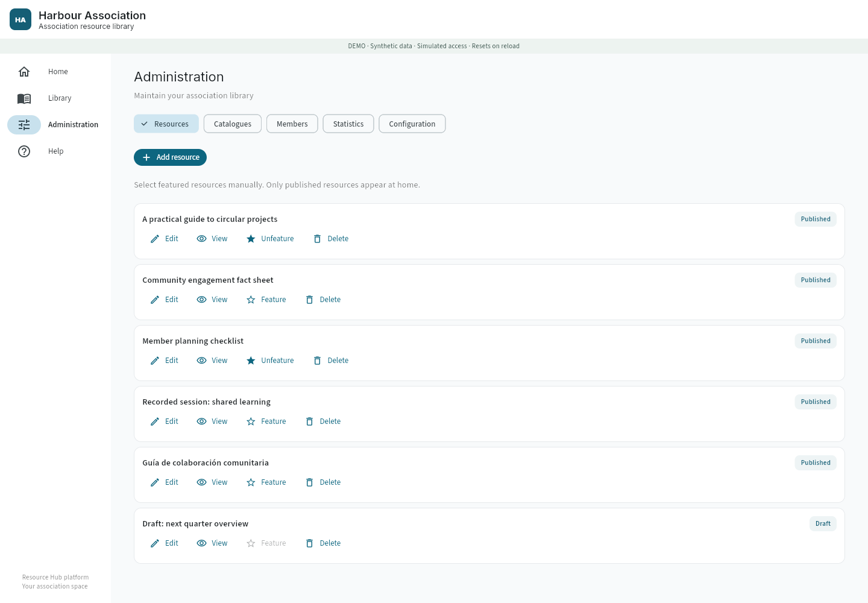Image resolution: width=868 pixels, height=603 pixels.
Task: Unfeature the Member planning checklist
Action: [x=270, y=361]
